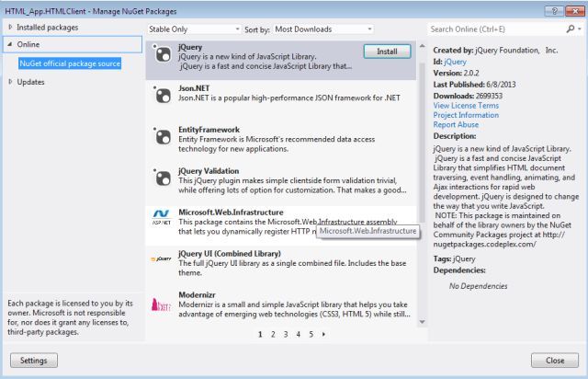
Task: Select the Installed packages category
Action: tap(47, 27)
